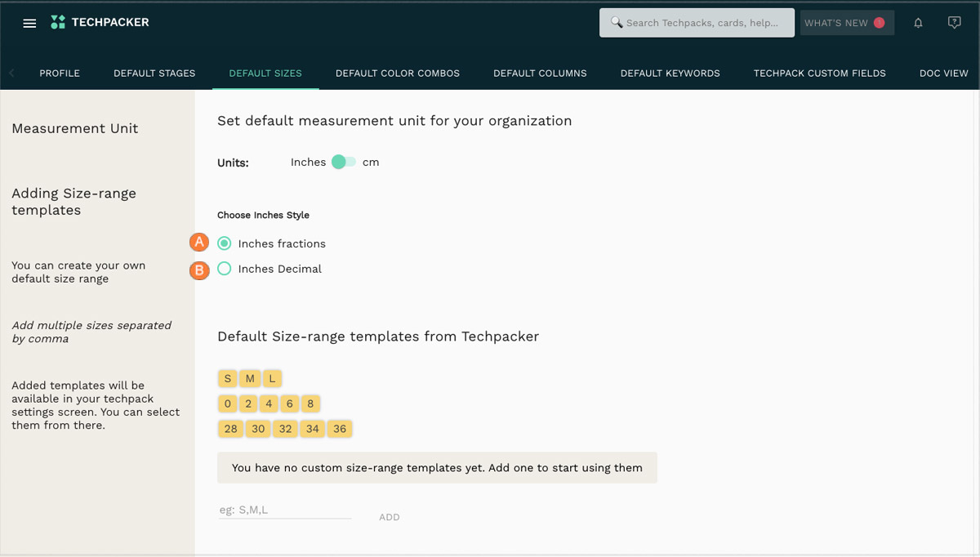Switch to Default Keywords tab
The width and height of the screenshot is (980, 557).
click(x=670, y=74)
